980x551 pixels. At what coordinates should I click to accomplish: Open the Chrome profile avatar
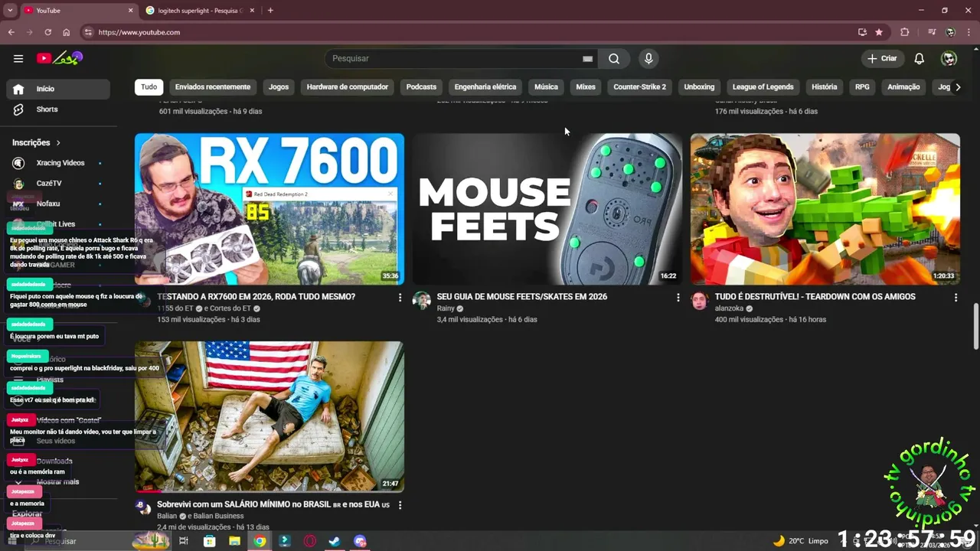coord(950,32)
